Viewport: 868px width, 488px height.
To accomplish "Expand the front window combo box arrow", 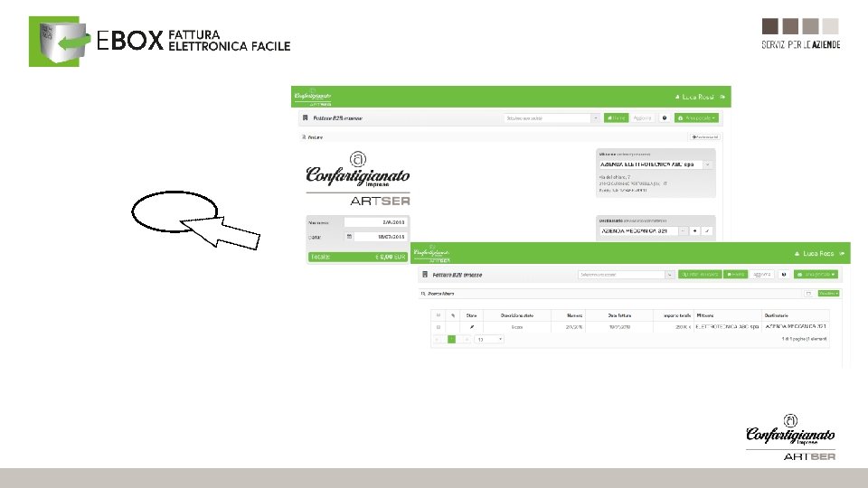I will [670, 275].
